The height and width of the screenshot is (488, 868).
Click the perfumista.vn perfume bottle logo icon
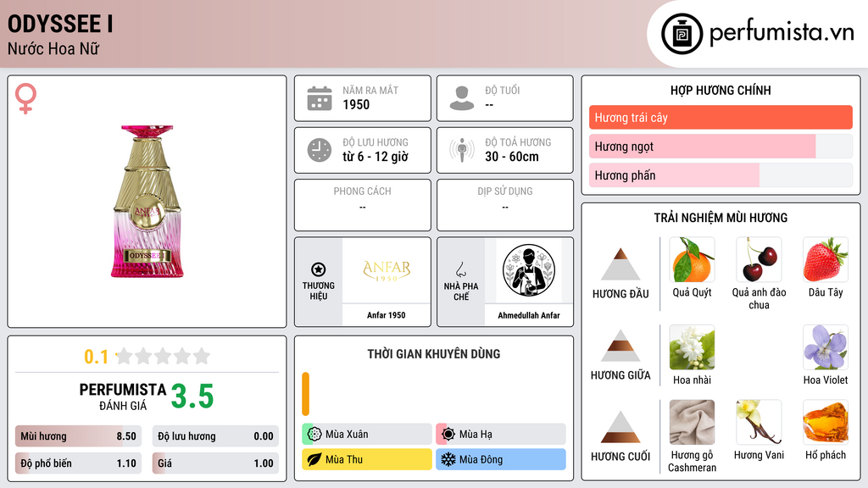(x=682, y=34)
